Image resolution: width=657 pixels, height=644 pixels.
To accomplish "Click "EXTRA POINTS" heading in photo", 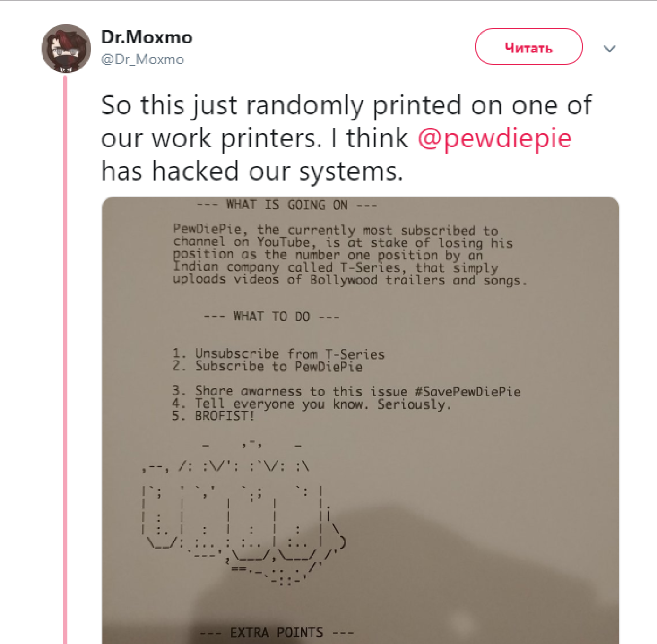I will tap(276, 633).
